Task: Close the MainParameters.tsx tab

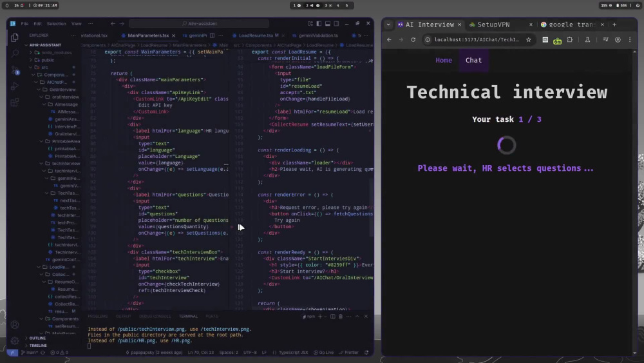Action: click(174, 35)
